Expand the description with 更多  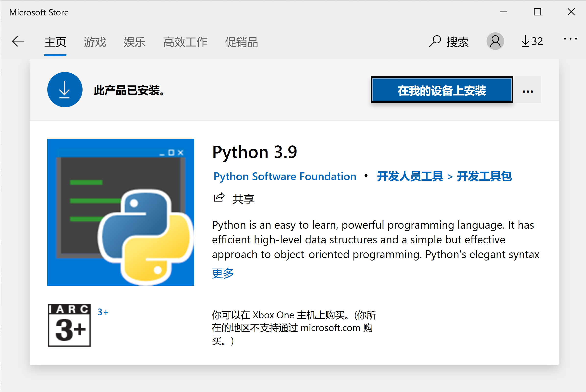coord(223,273)
